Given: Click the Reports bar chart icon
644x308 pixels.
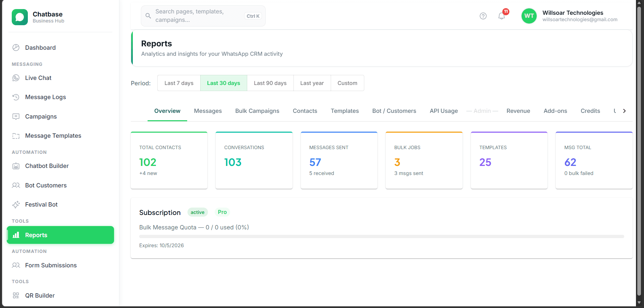Looking at the screenshot, I should (x=16, y=235).
